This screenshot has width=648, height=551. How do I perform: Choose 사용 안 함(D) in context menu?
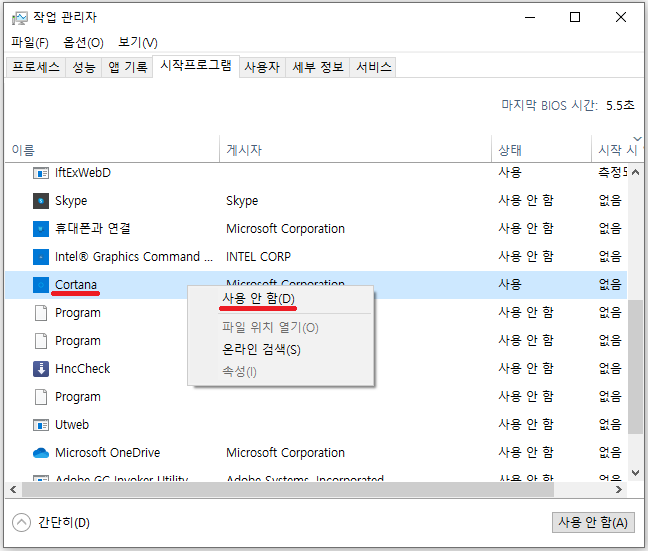point(281,299)
